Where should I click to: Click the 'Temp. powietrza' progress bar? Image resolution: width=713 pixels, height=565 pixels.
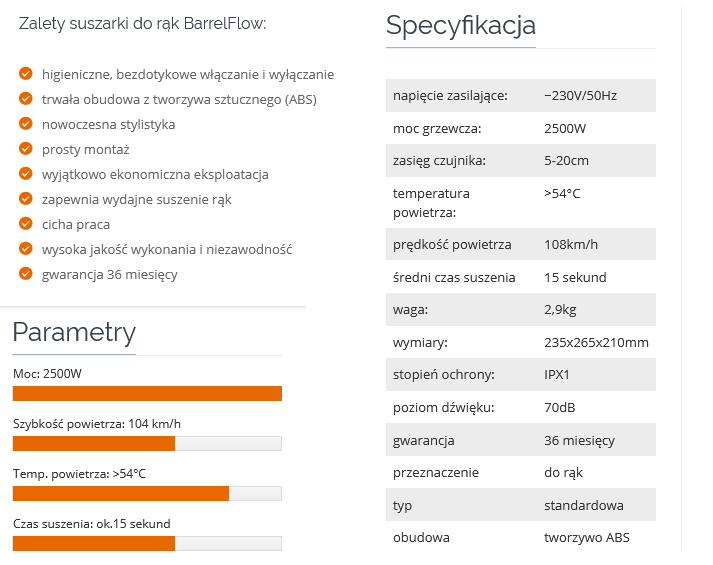(x=147, y=493)
